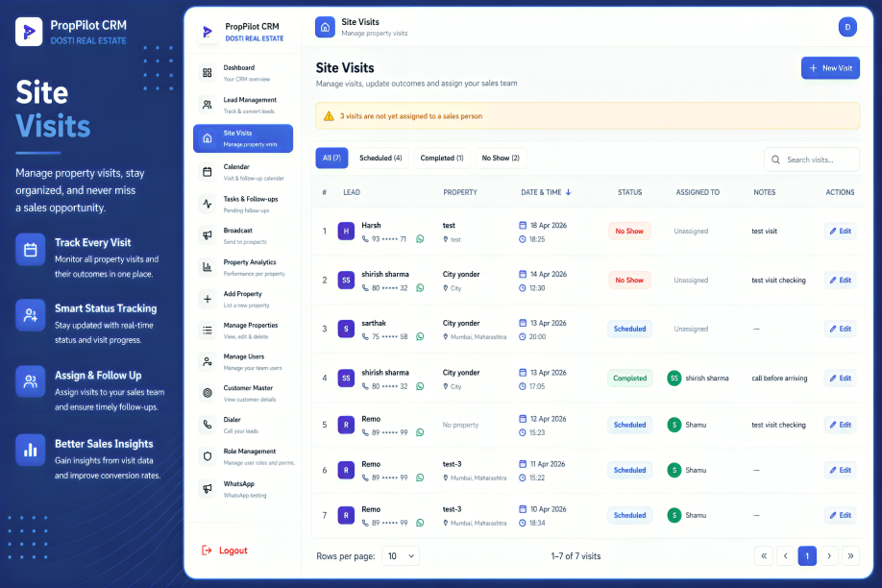The width and height of the screenshot is (882, 588).
Task: Click warning icon in unassigned alert
Action: pos(329,116)
